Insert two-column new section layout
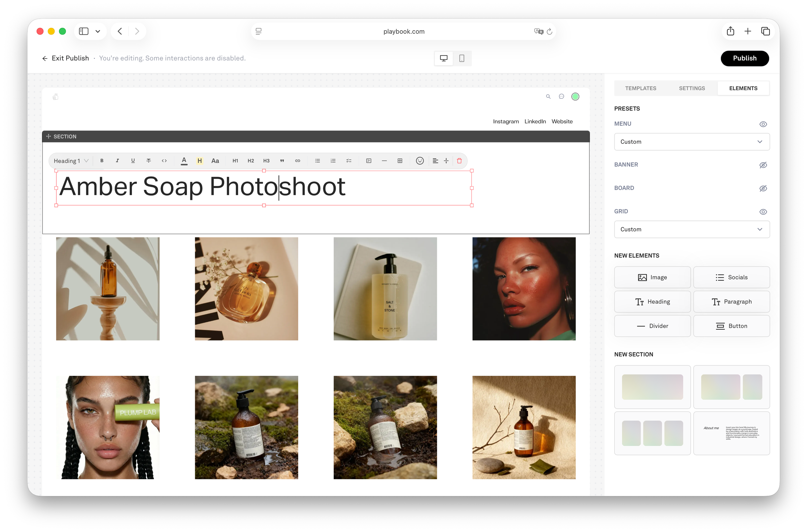This screenshot has width=807, height=532. [x=731, y=387]
